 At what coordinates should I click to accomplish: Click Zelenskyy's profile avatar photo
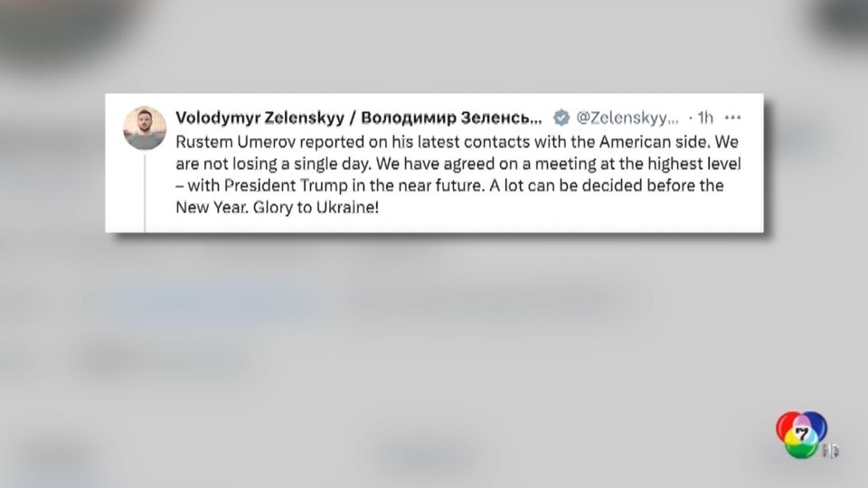145,127
